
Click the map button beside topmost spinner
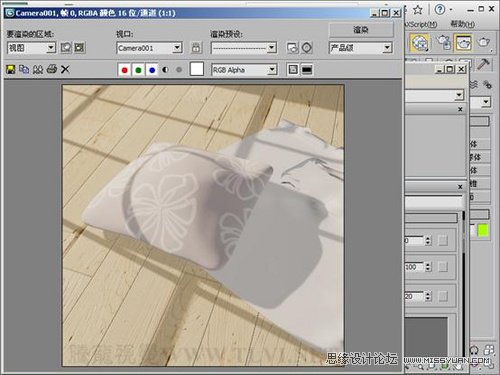443,240
